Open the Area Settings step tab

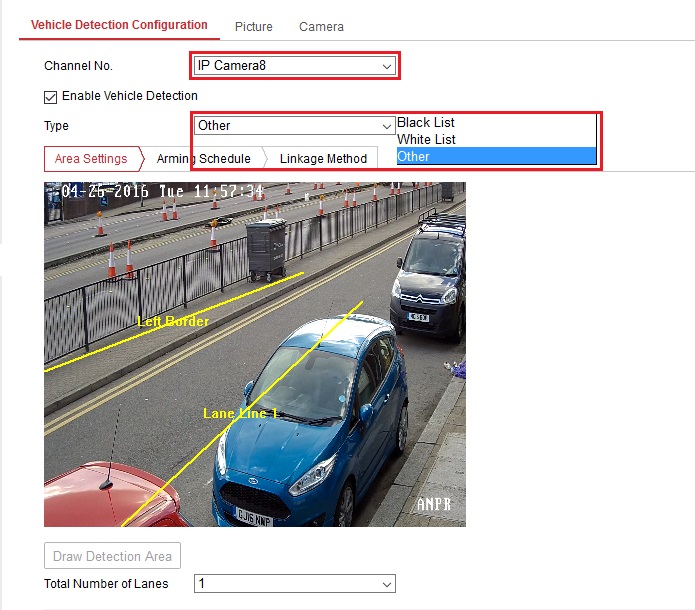pyautogui.click(x=91, y=159)
